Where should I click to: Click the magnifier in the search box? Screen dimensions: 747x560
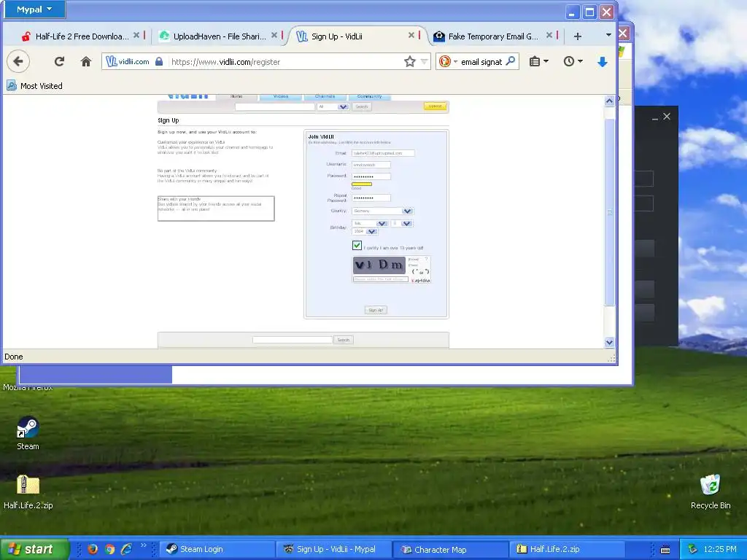point(510,61)
